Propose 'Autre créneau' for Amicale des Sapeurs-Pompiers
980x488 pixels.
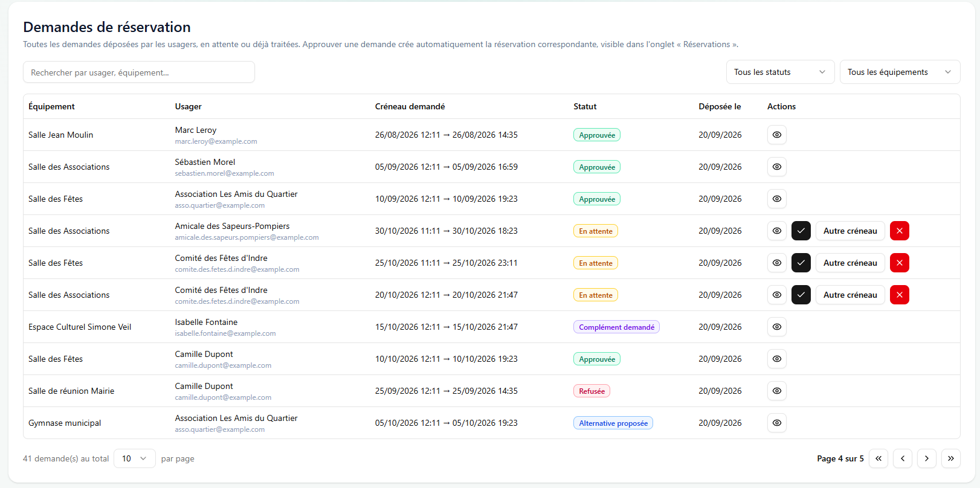850,231
